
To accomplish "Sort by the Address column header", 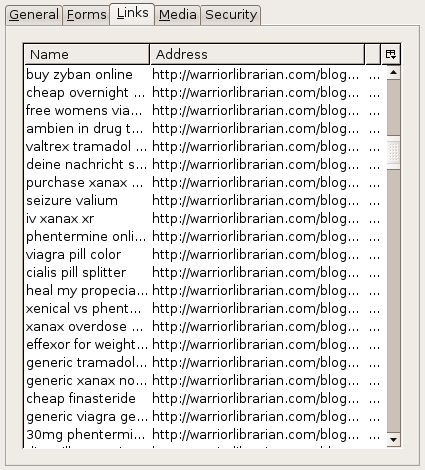I will pos(257,54).
